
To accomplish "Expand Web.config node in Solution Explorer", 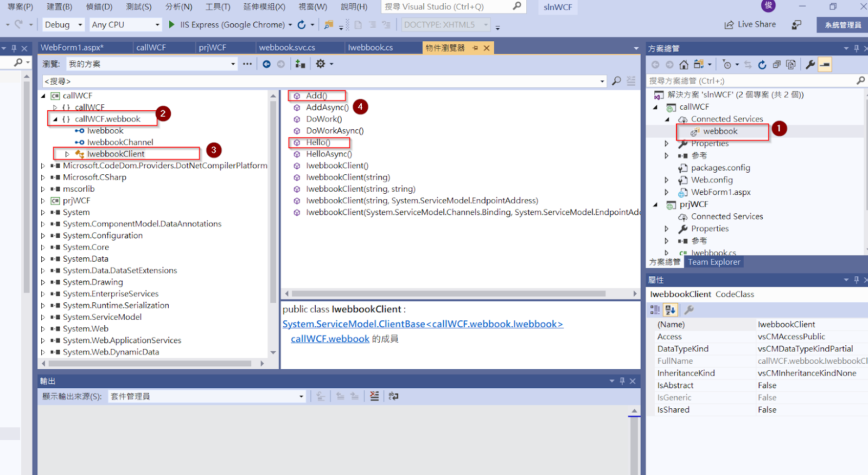I will pyautogui.click(x=667, y=180).
